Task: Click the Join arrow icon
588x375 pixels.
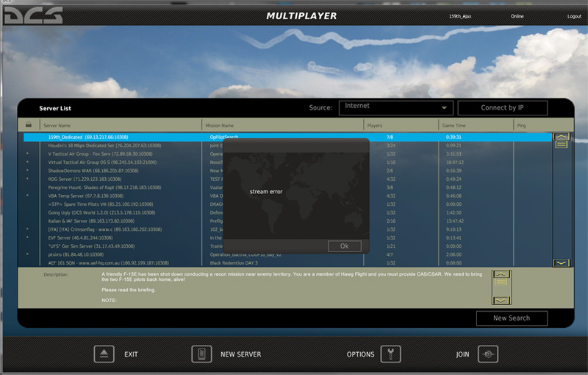Action: coord(488,354)
